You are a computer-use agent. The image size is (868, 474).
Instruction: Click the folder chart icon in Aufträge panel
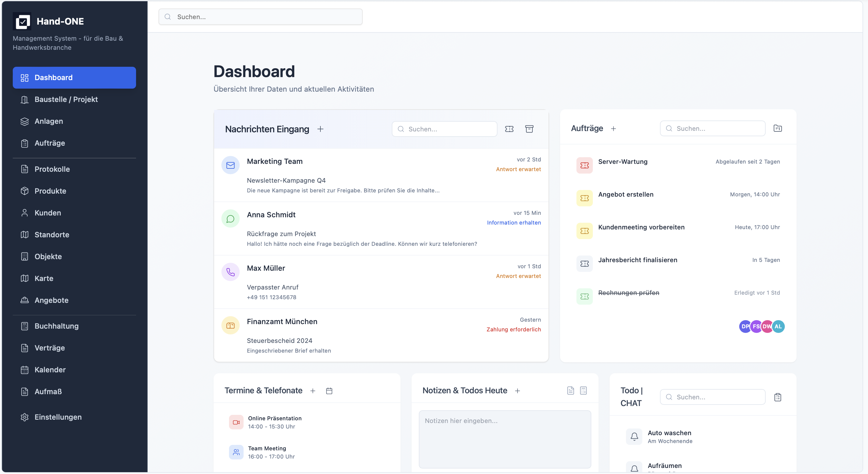[x=777, y=128]
